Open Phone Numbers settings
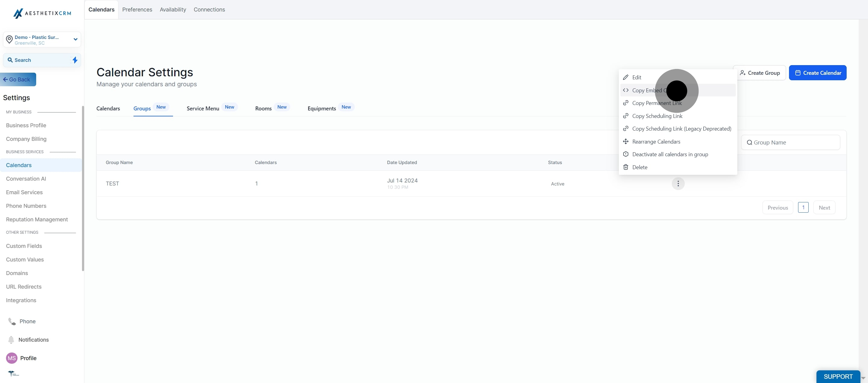868x383 pixels. point(26,206)
